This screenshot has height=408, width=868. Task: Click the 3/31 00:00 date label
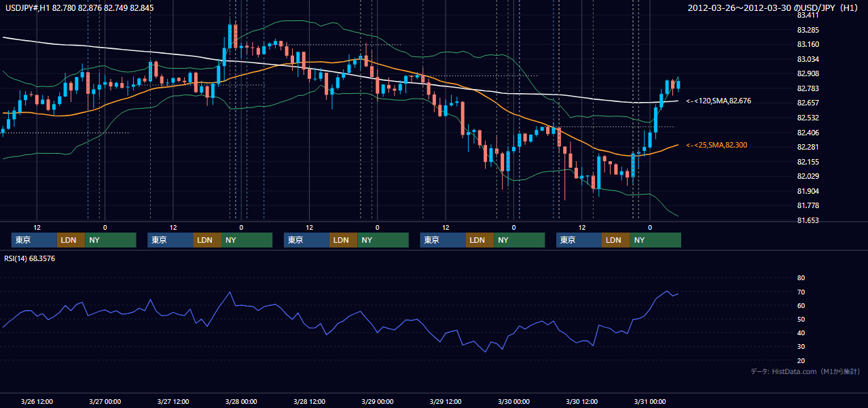[x=649, y=401]
